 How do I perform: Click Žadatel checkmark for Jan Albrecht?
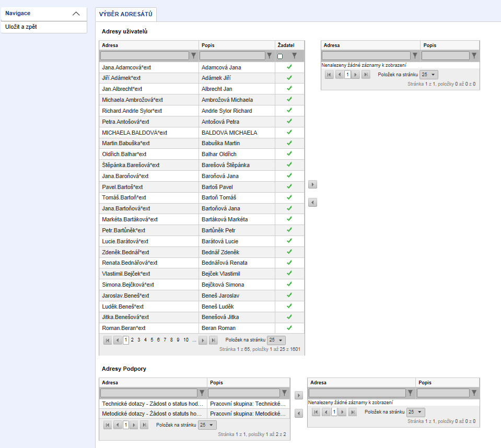coord(289,88)
